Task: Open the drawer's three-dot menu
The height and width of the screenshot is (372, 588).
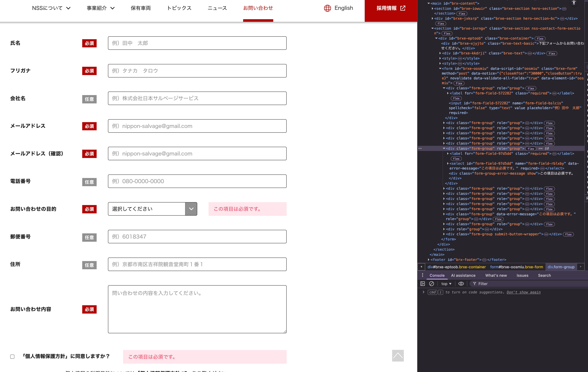Action: click(x=422, y=275)
